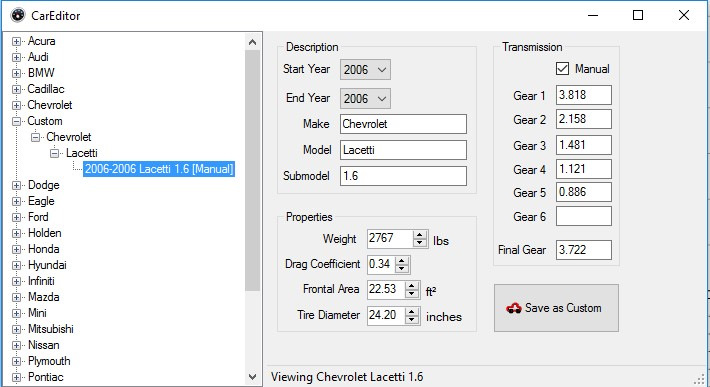This screenshot has height=387, width=710.
Task: Click into the Make text field
Action: point(403,124)
